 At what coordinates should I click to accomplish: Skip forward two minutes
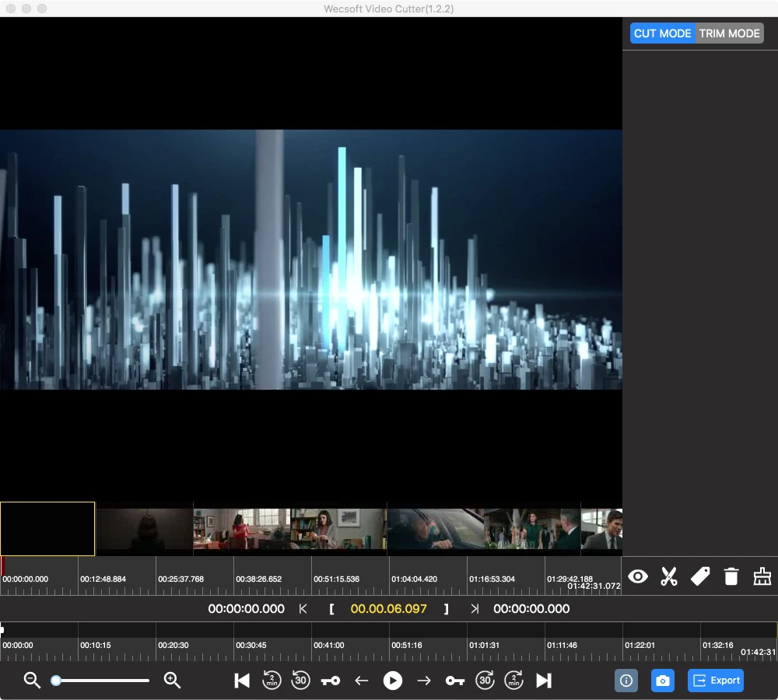(x=514, y=680)
